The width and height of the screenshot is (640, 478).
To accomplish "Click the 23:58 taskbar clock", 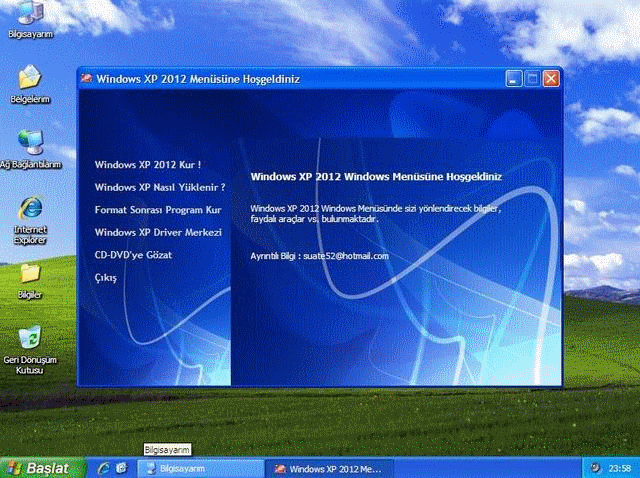I will (x=620, y=468).
